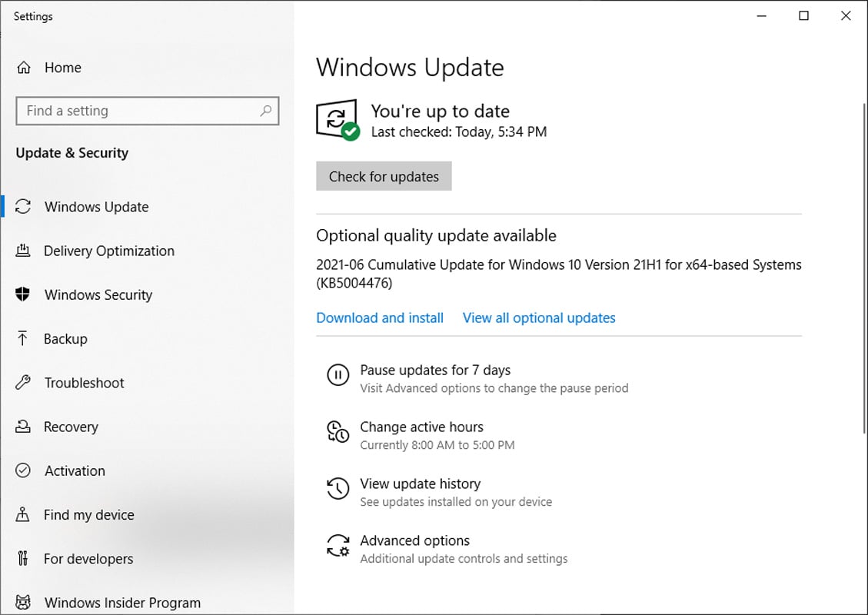Click "Optional quality update available" heading

click(x=436, y=235)
